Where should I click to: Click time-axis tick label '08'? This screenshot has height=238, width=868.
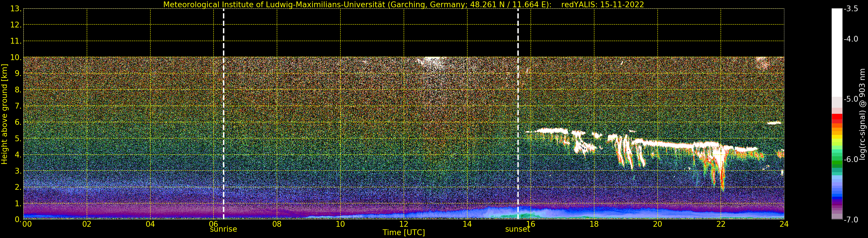coord(277,224)
